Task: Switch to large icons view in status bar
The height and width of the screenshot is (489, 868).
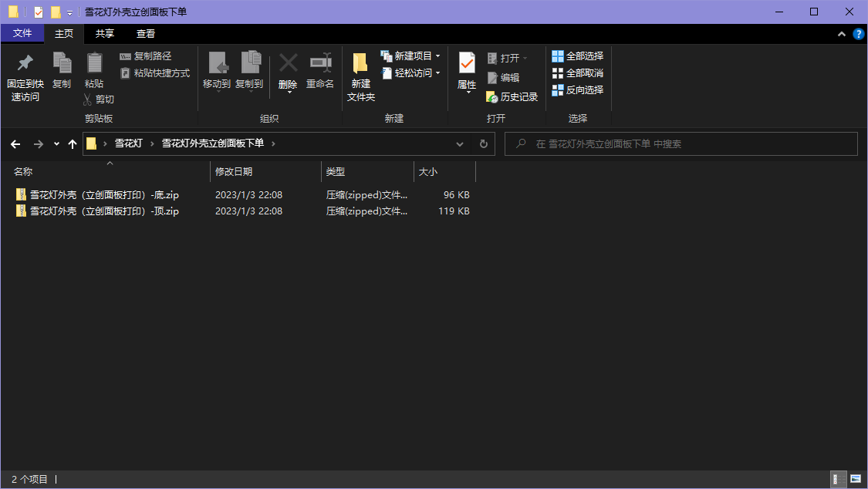Action: pyautogui.click(x=855, y=479)
